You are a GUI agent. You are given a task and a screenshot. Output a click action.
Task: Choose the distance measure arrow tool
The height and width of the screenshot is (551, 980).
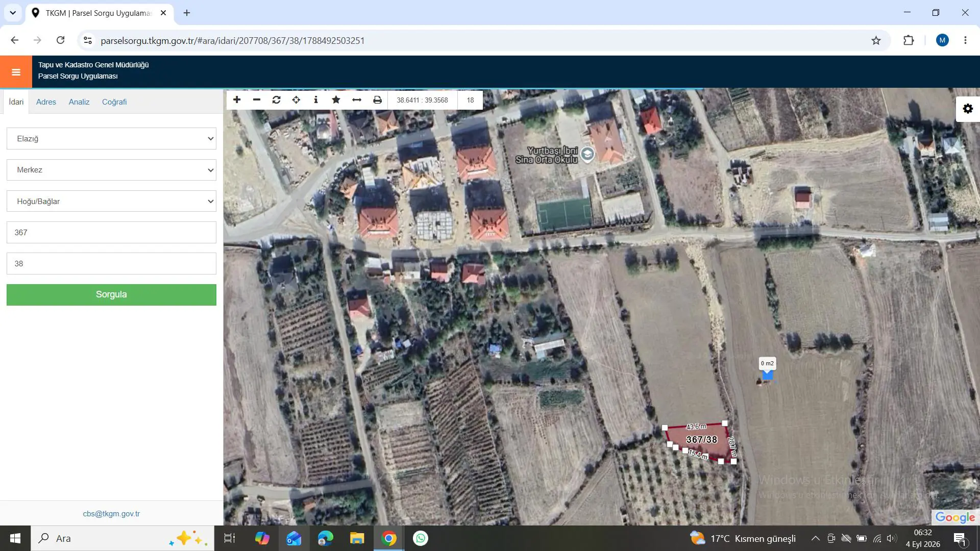[x=357, y=100]
